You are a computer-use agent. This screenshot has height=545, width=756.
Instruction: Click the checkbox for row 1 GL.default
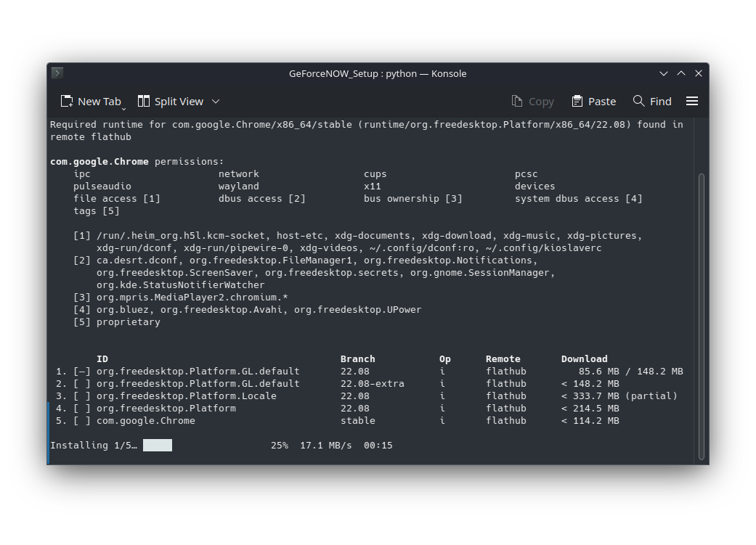tap(82, 372)
